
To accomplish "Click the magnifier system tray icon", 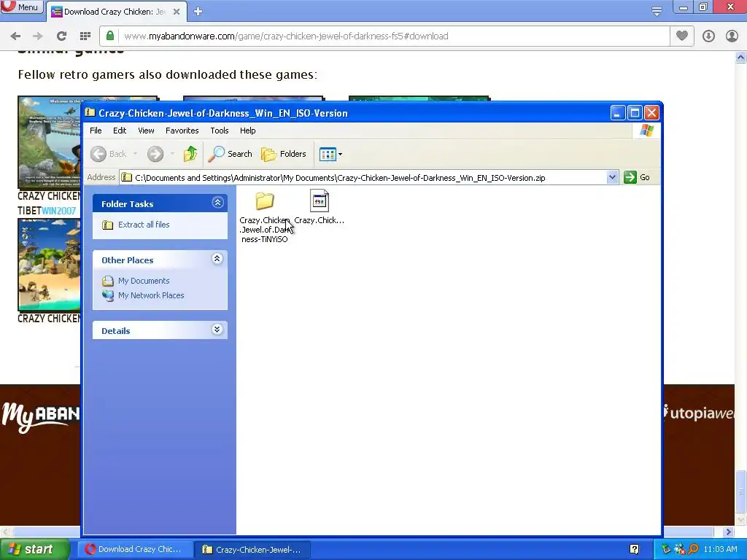I will tap(693, 549).
